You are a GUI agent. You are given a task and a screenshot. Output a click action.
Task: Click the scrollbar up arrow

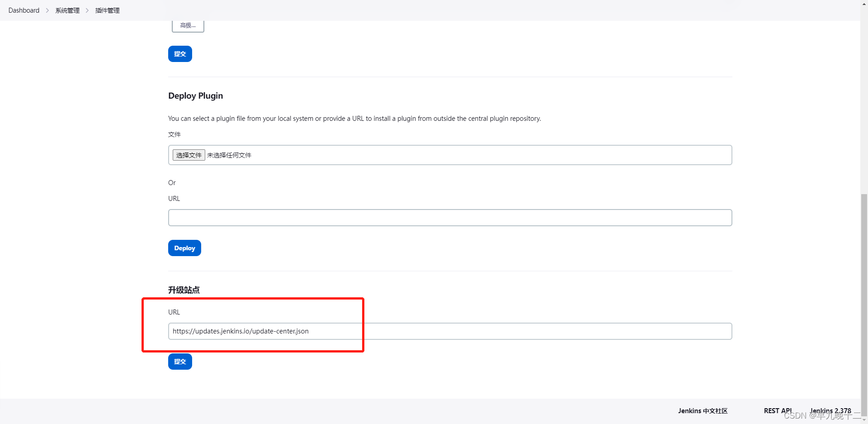pyautogui.click(x=864, y=4)
